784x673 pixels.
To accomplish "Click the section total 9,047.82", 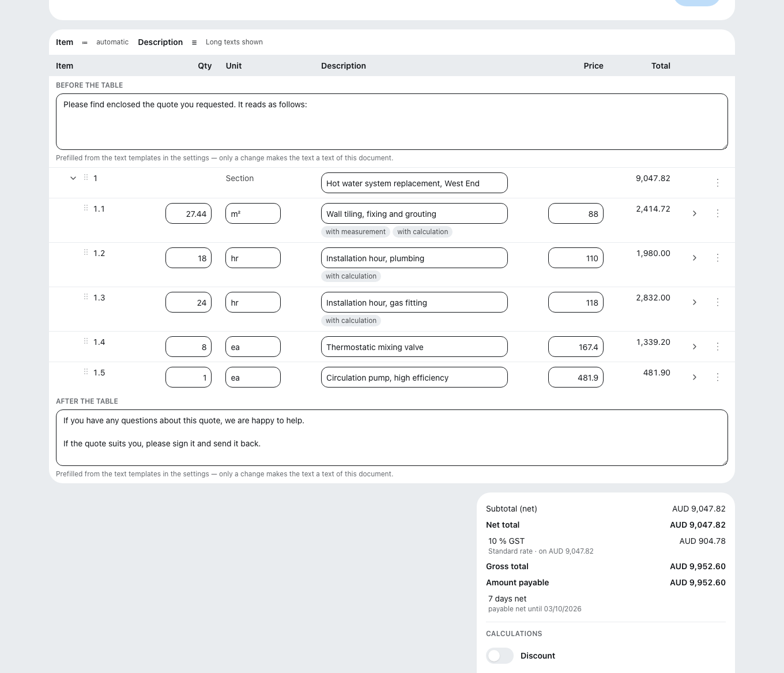I will click(653, 178).
